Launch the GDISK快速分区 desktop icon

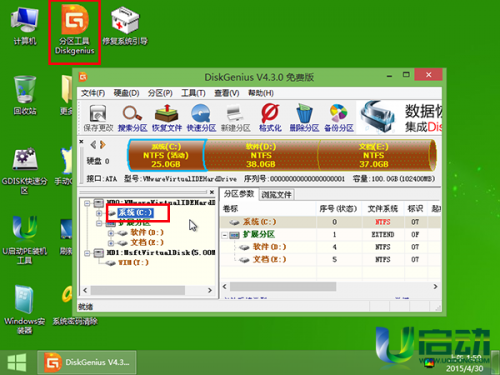(x=25, y=171)
